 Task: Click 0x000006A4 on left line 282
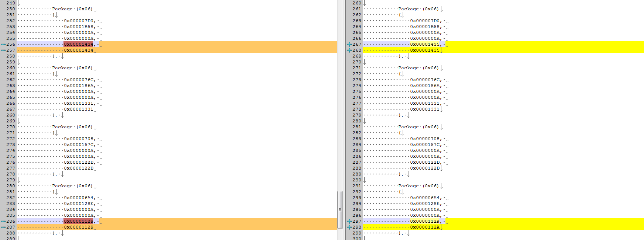pos(79,198)
